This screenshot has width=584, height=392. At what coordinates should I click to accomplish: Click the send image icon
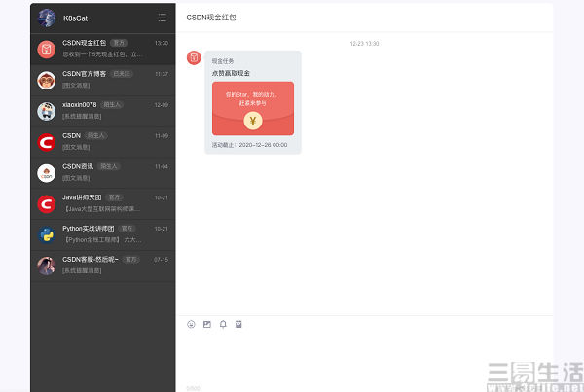coord(207,324)
